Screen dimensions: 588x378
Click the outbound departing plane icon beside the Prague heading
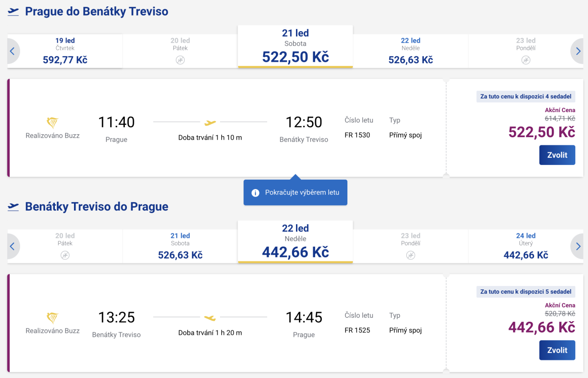(13, 12)
